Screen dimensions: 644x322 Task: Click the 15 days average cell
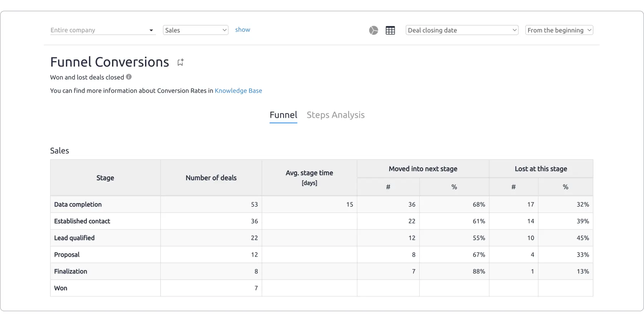[309, 204]
